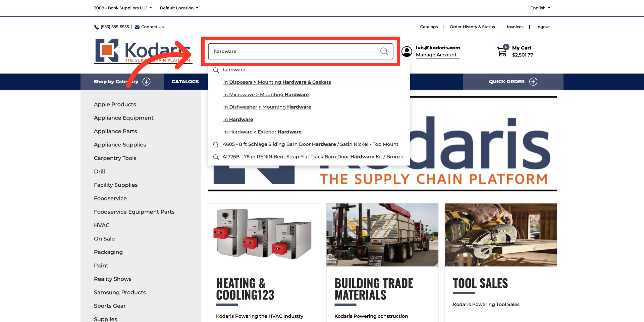Choose A1776B RENIN Bent Strap suggestion
The width and height of the screenshot is (644, 322).
[x=313, y=157]
